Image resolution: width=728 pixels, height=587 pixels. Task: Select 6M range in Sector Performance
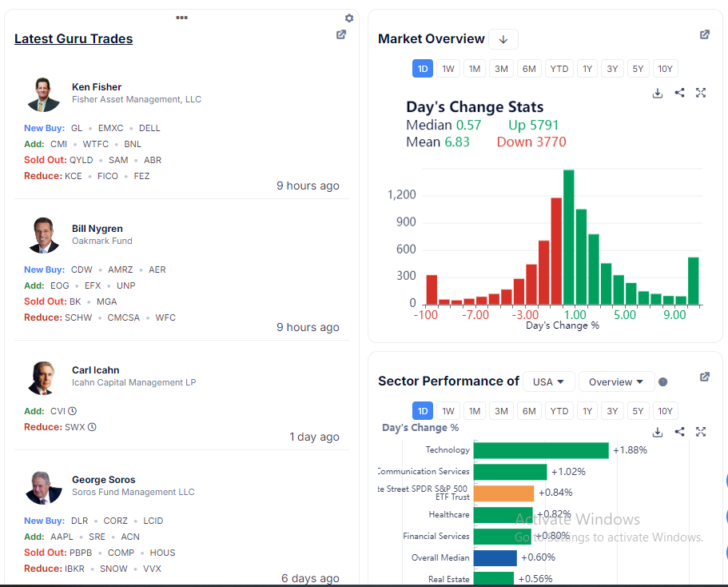[x=529, y=411]
